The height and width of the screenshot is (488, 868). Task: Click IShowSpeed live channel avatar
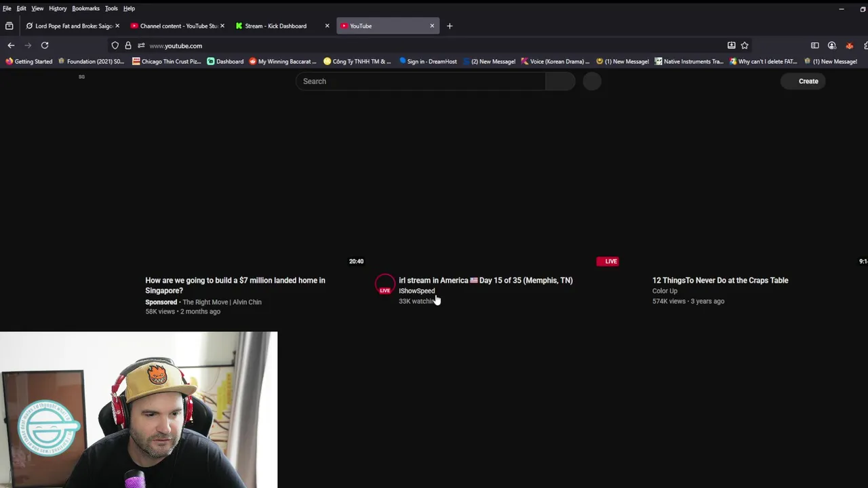coord(384,283)
